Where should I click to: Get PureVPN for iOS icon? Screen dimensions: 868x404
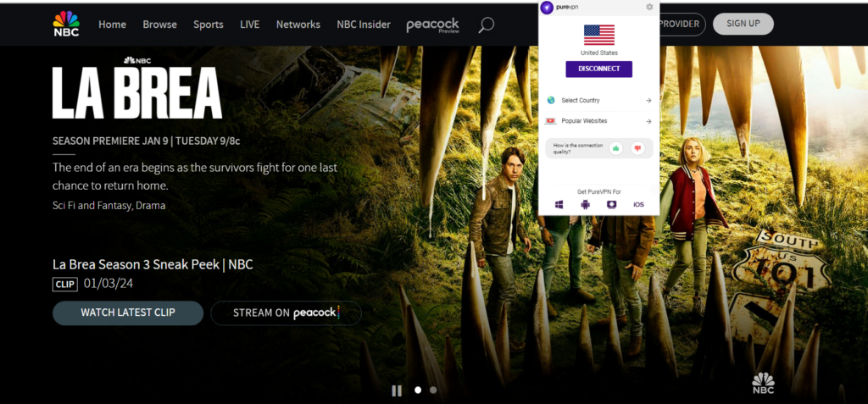click(x=638, y=204)
